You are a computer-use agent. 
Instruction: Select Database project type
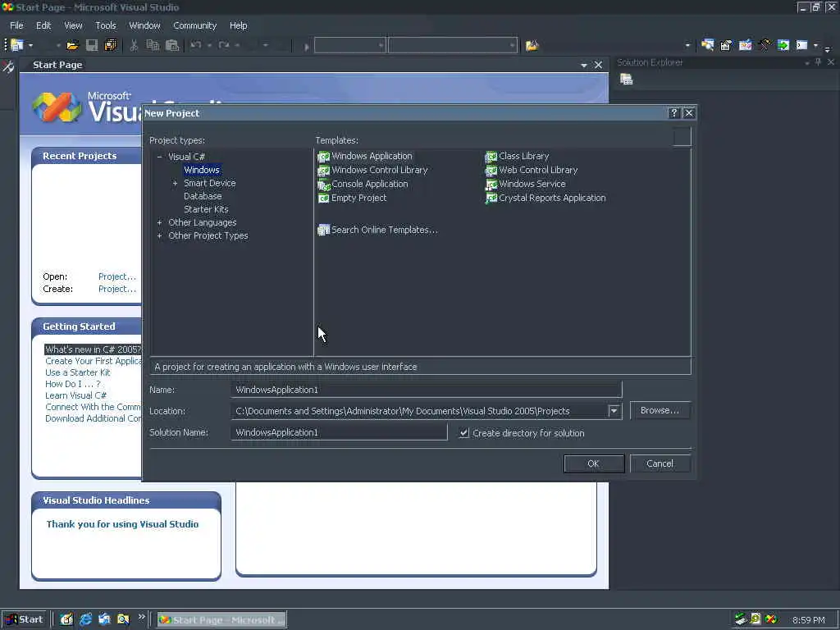(203, 196)
